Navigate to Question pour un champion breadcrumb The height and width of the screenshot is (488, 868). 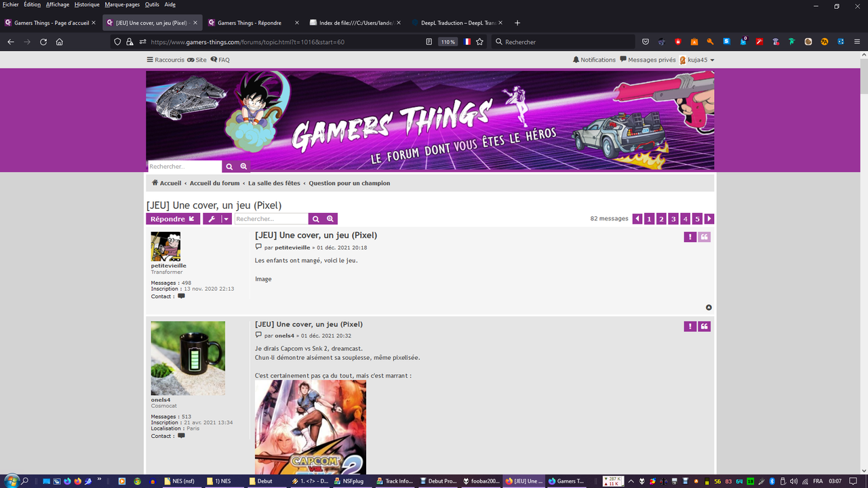point(349,183)
